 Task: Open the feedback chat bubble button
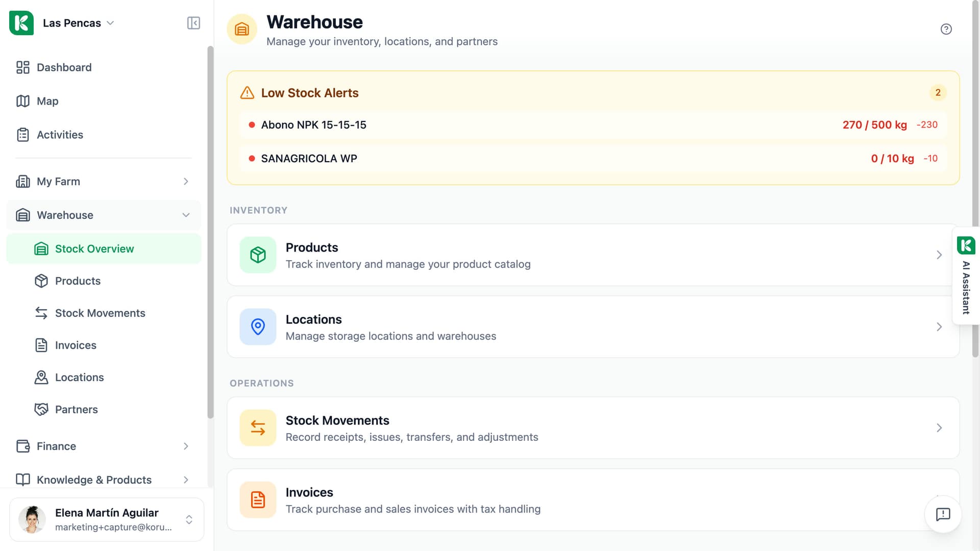943,514
